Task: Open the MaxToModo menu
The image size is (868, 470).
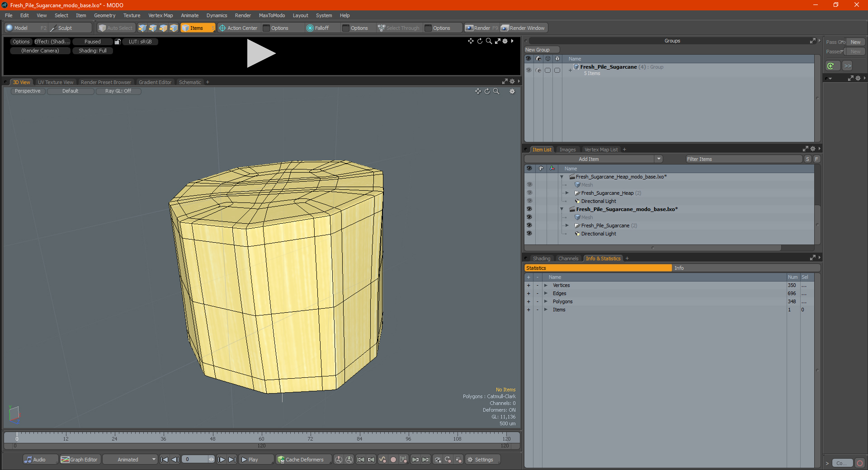Action: click(272, 15)
